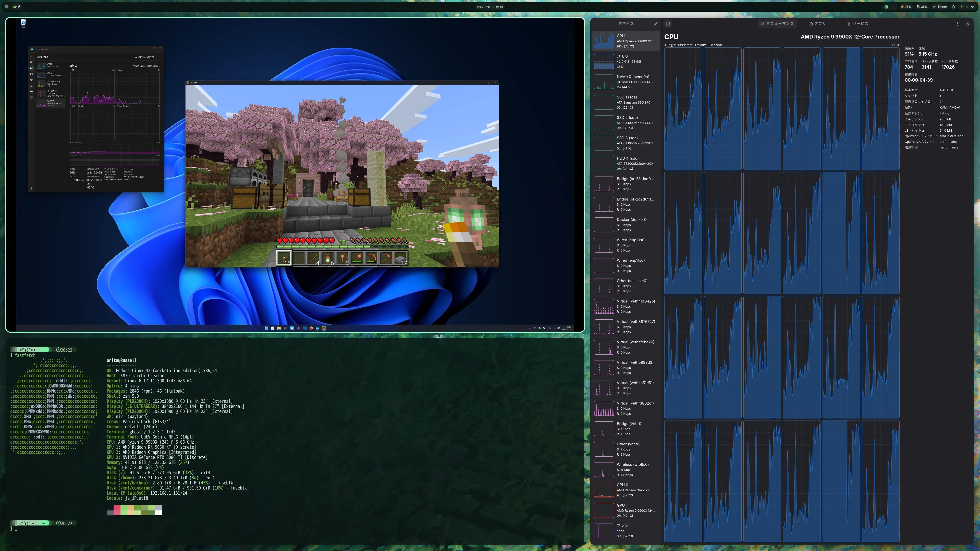The height and width of the screenshot is (551, 980).
Task: Open Task Manager settings gear icon
Action: (32, 188)
